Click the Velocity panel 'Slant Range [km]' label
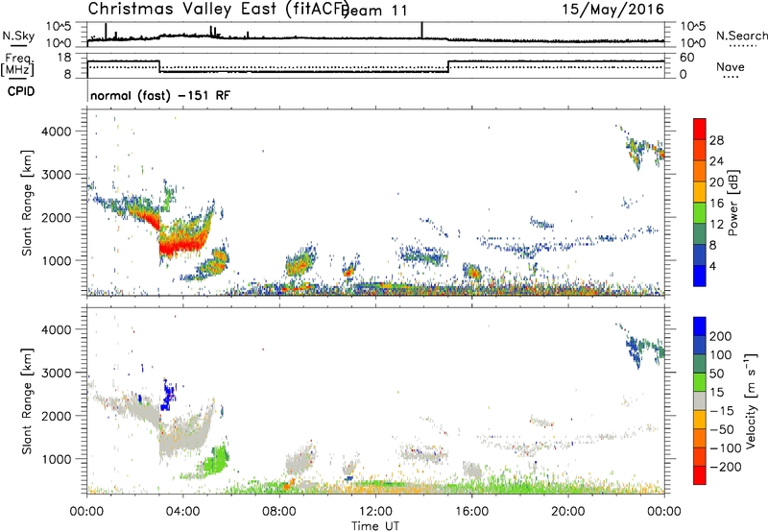This screenshot has height=532, width=768. tap(27, 401)
